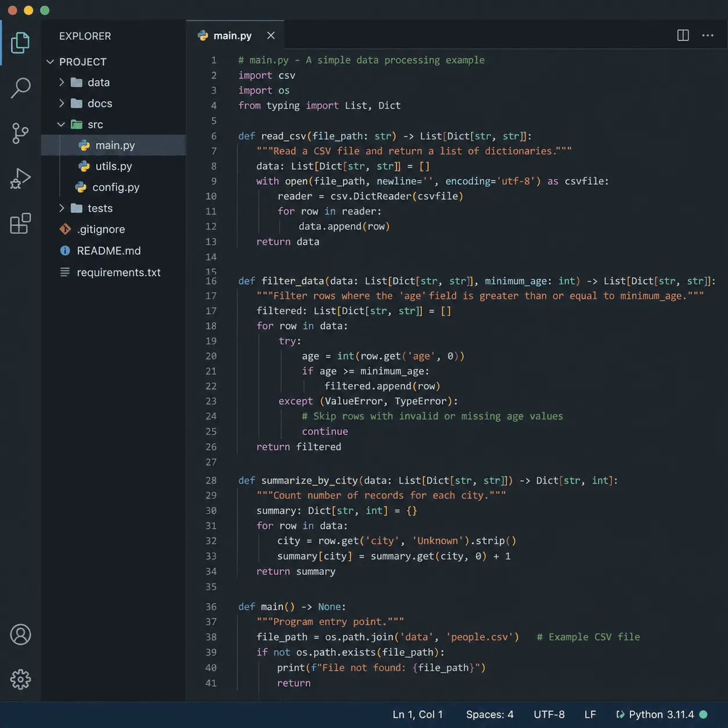
Task: Click the summarize_by_city function name
Action: pyautogui.click(x=309, y=481)
